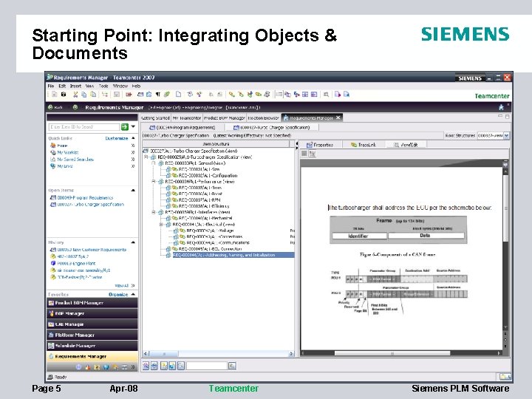The image size is (532, 399).
Task: Open the Insert menu
Action: tap(75, 86)
